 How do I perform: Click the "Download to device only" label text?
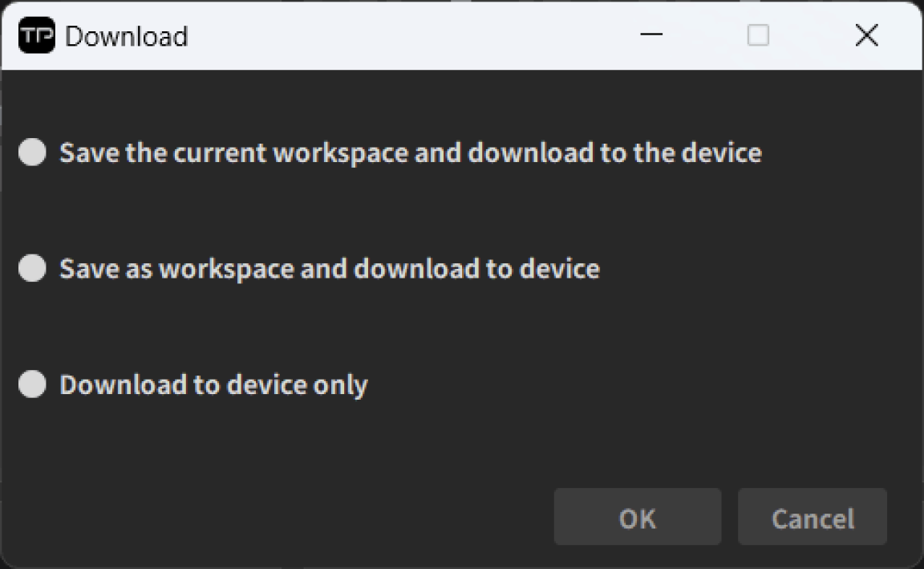click(x=213, y=384)
